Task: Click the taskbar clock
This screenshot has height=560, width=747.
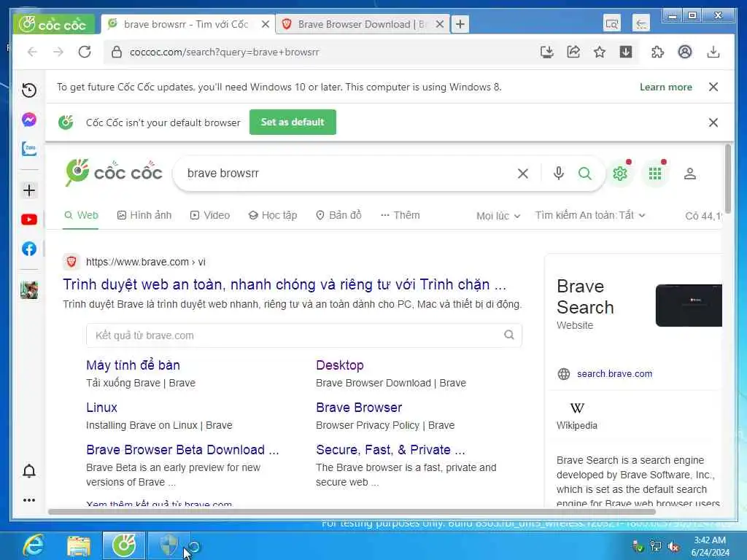Action: (710, 546)
